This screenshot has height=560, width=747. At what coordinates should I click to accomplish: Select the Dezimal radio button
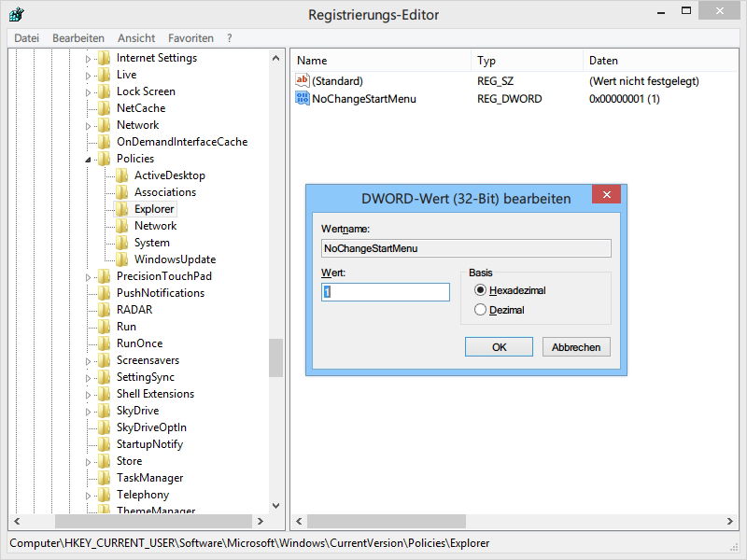point(480,310)
